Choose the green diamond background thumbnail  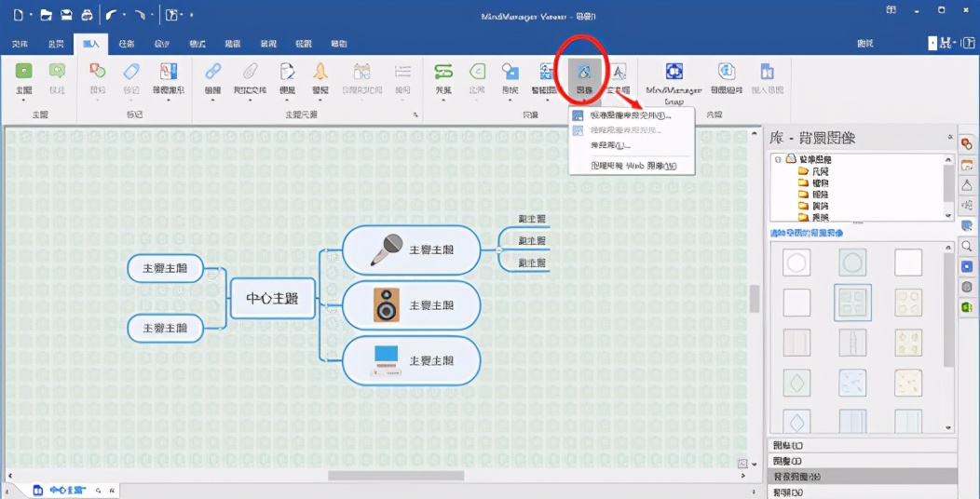tap(796, 383)
